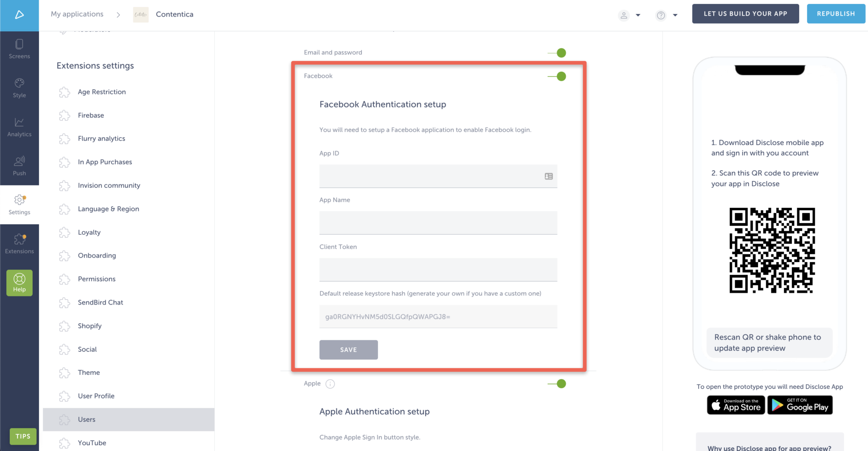
Task: Click the breadcrumb chevron after My applications
Action: coord(118,14)
